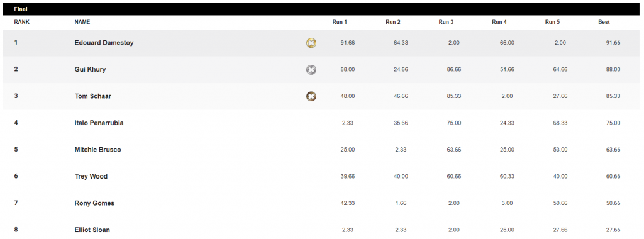Click the silver medal icon for Gui Khury
Viewport: 644px width, 239px height.
click(311, 70)
